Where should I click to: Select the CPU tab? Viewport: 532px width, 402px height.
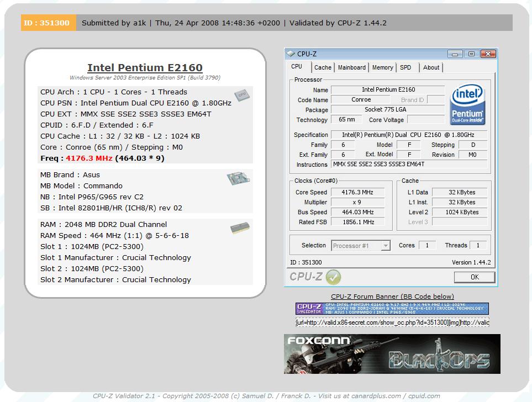[x=297, y=66]
